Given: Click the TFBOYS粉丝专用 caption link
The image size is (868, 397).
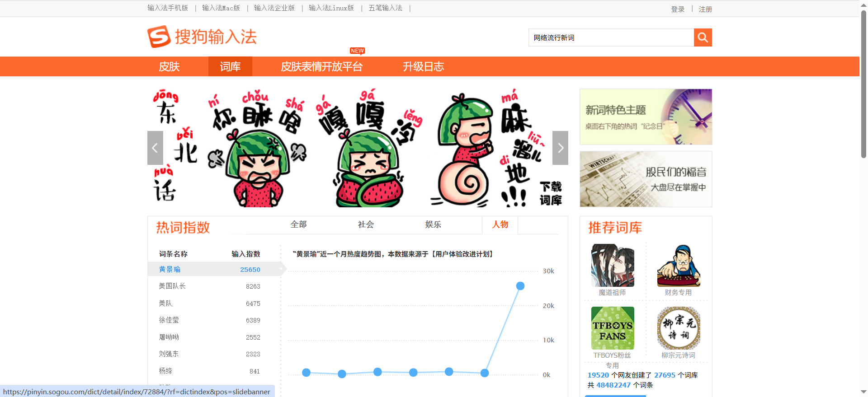Looking at the screenshot, I should click(x=612, y=360).
